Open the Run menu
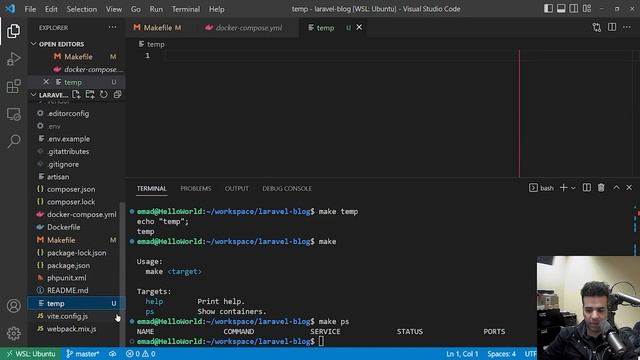This screenshot has height=360, width=640. coord(156,9)
